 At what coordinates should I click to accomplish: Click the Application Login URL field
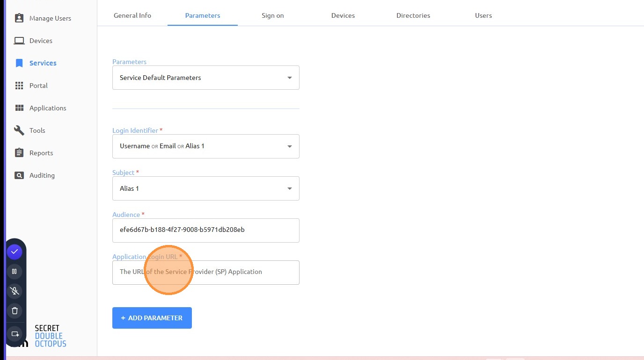point(206,273)
